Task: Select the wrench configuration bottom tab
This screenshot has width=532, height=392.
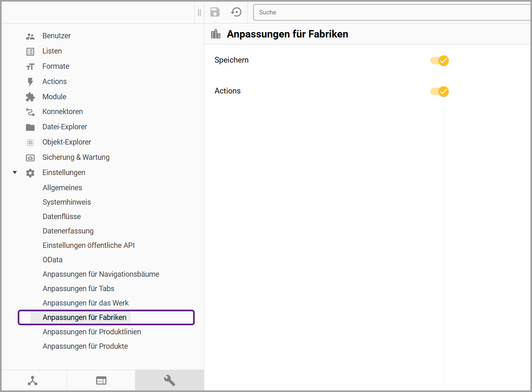Action: pos(169,380)
